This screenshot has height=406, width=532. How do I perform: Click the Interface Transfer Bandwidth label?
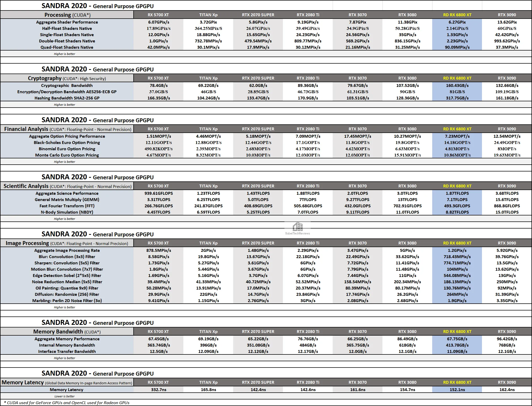click(x=67, y=352)
